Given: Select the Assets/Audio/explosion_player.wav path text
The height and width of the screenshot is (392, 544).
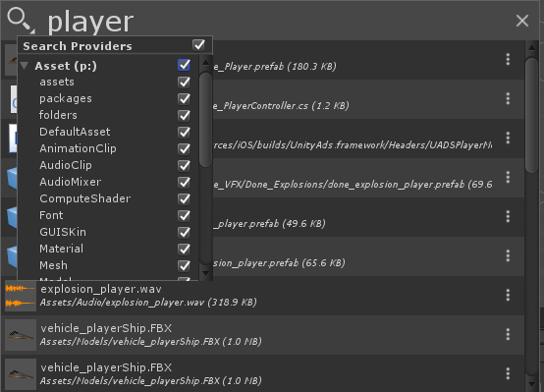Looking at the screenshot, I should click(148, 303).
